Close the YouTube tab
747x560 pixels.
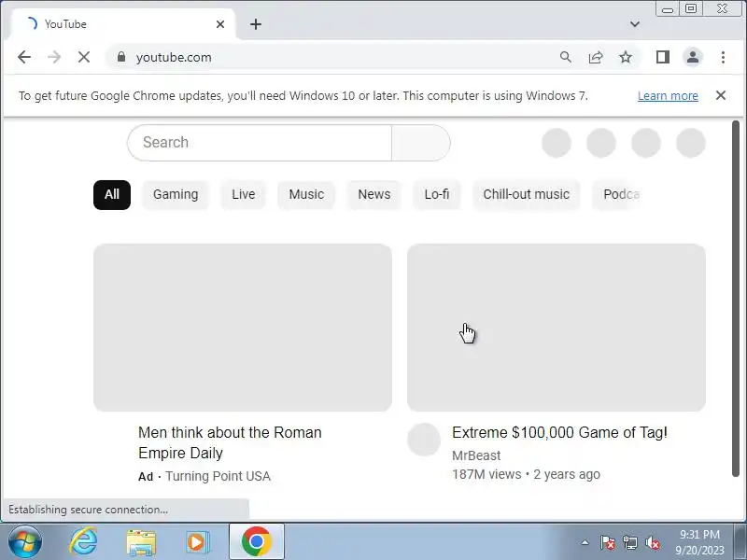coord(220,24)
